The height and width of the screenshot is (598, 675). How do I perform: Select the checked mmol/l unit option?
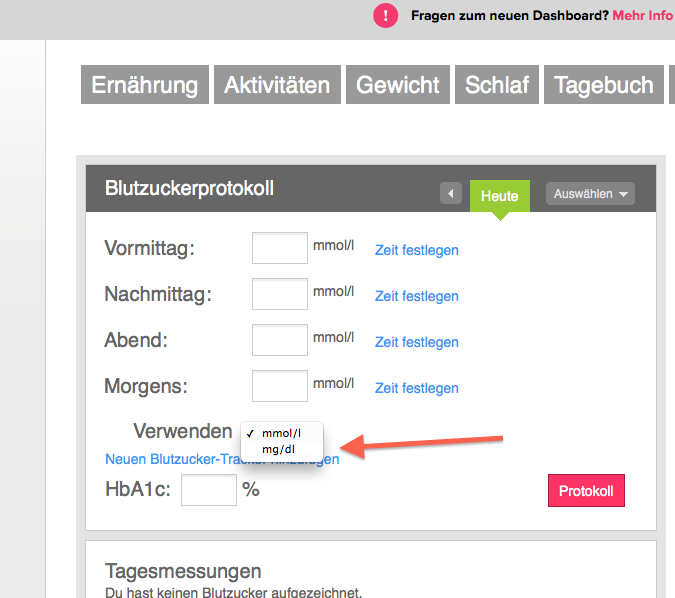click(x=280, y=433)
